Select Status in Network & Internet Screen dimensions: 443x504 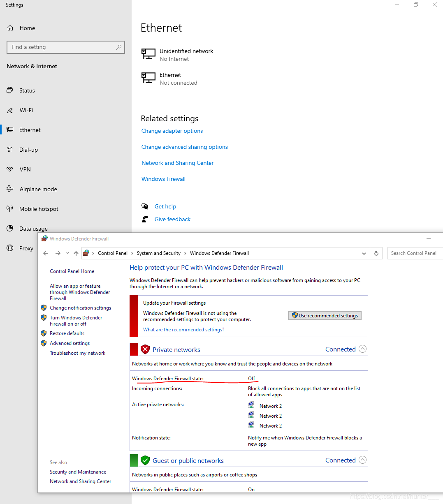point(27,90)
